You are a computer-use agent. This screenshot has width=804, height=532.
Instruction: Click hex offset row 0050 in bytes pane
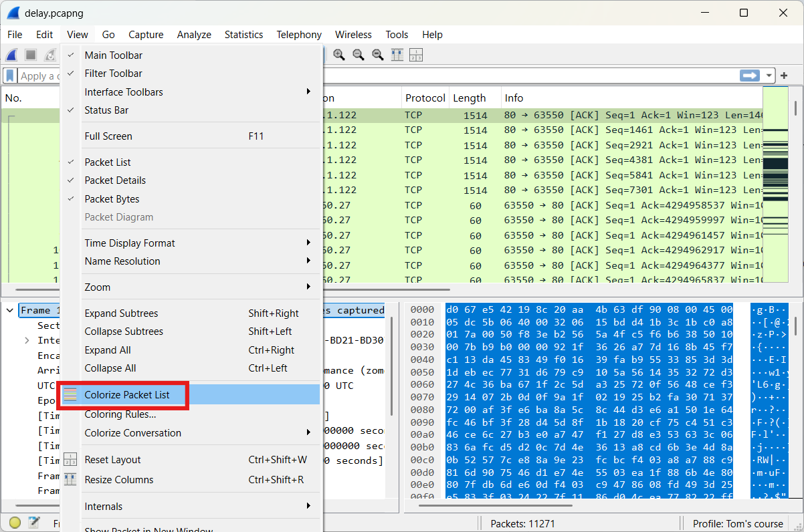pyautogui.click(x=422, y=371)
